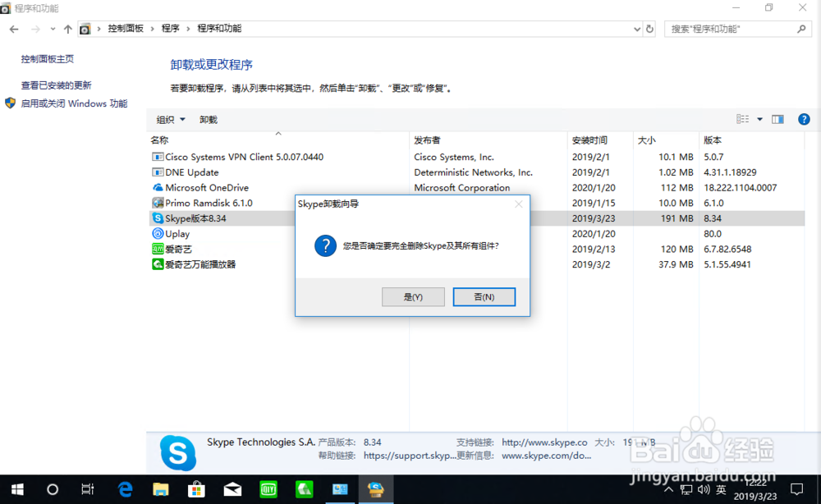
Task: Confirm uninstall with the 是(Y) button
Action: (x=413, y=297)
